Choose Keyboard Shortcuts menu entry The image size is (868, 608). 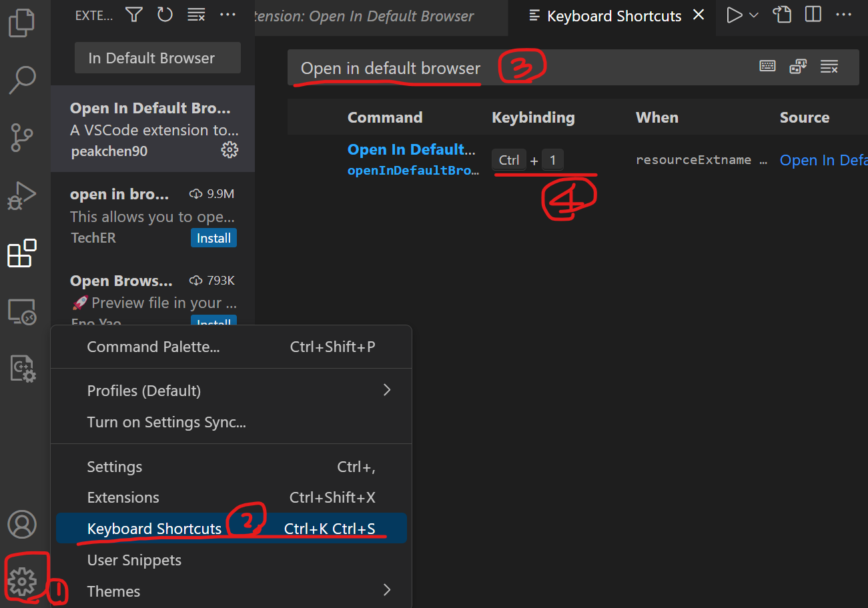coord(231,529)
